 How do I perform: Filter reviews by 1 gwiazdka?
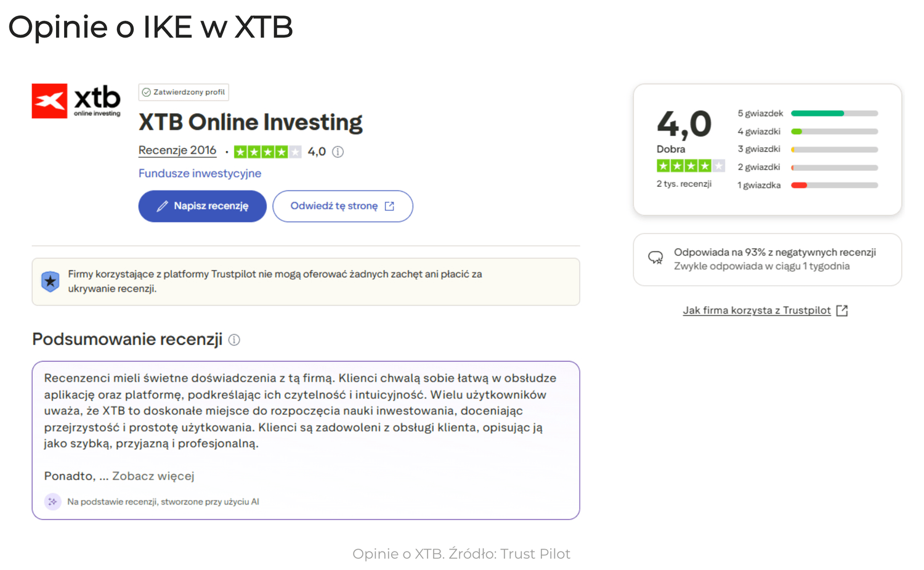[x=807, y=185]
